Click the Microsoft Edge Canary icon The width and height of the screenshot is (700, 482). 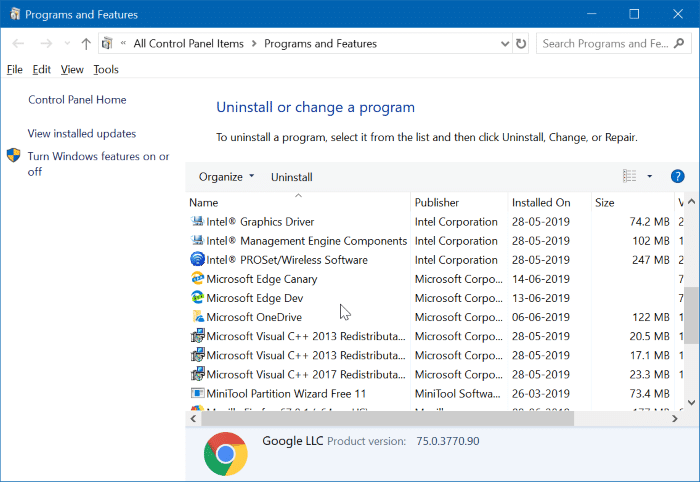(x=197, y=278)
